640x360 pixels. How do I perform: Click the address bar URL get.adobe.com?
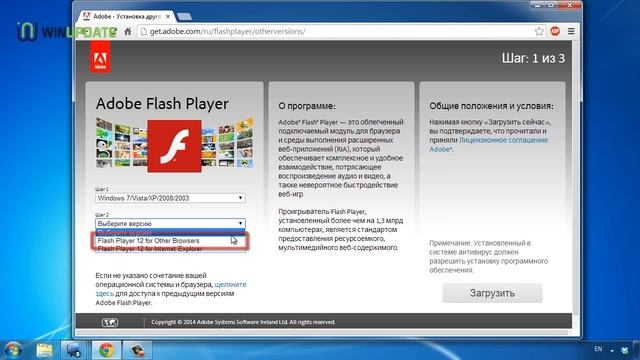pyautogui.click(x=227, y=31)
